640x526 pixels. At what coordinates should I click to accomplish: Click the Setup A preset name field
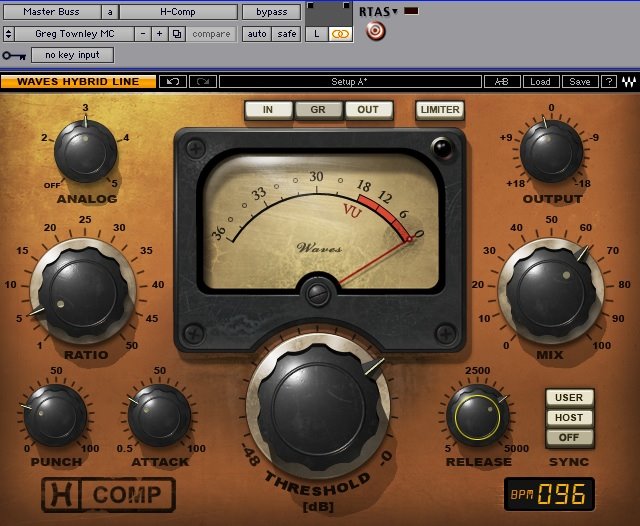(350, 82)
